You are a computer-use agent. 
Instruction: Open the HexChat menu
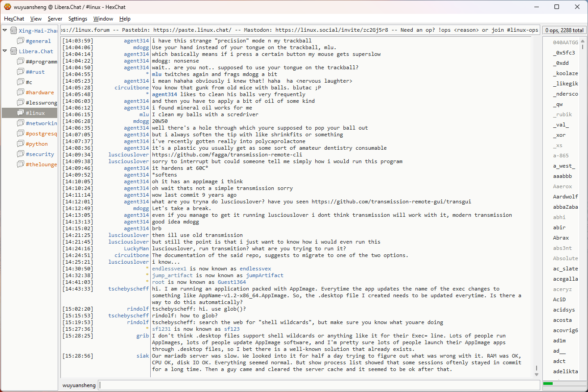click(x=14, y=19)
